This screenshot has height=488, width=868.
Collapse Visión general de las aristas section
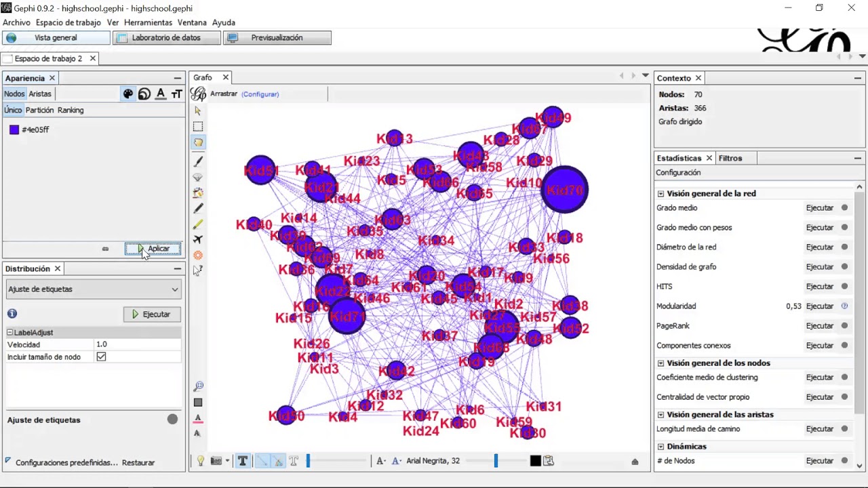[660, 415]
